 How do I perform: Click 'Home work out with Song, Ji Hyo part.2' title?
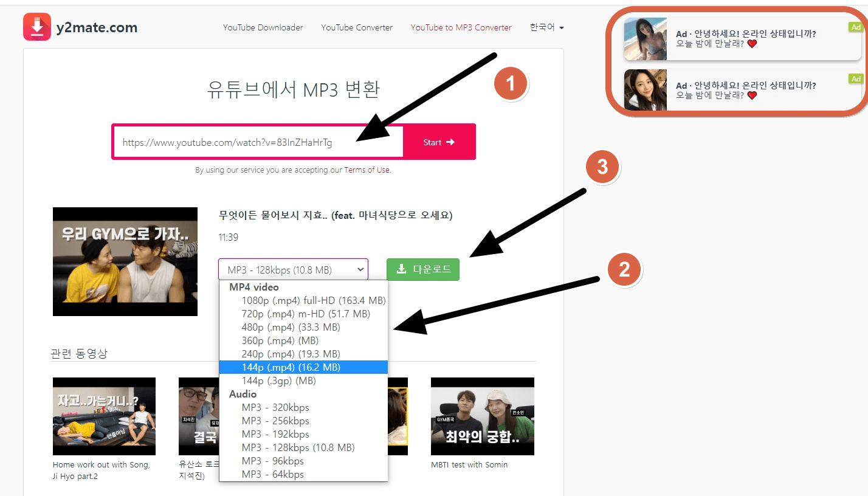(101, 470)
